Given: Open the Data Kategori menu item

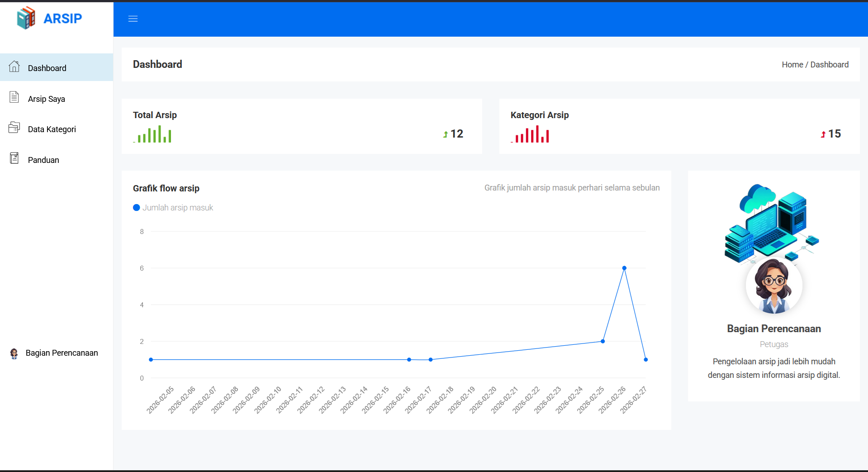Looking at the screenshot, I should pos(57,129).
